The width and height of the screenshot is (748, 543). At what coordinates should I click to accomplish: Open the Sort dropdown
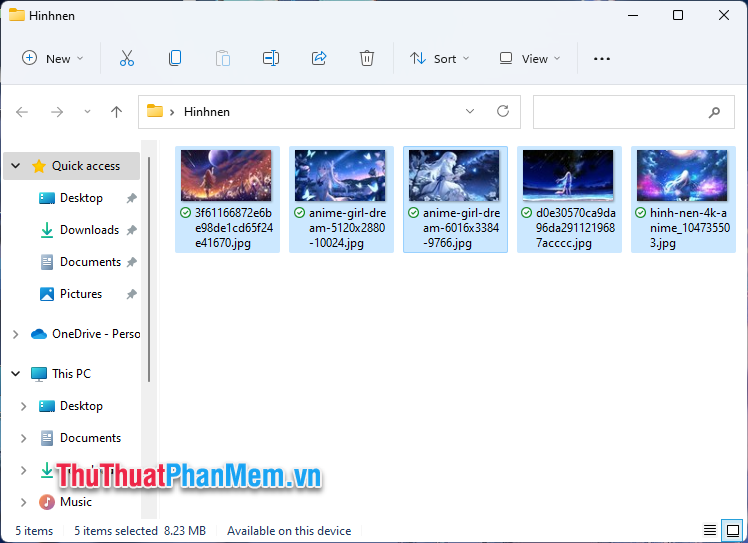click(x=439, y=59)
